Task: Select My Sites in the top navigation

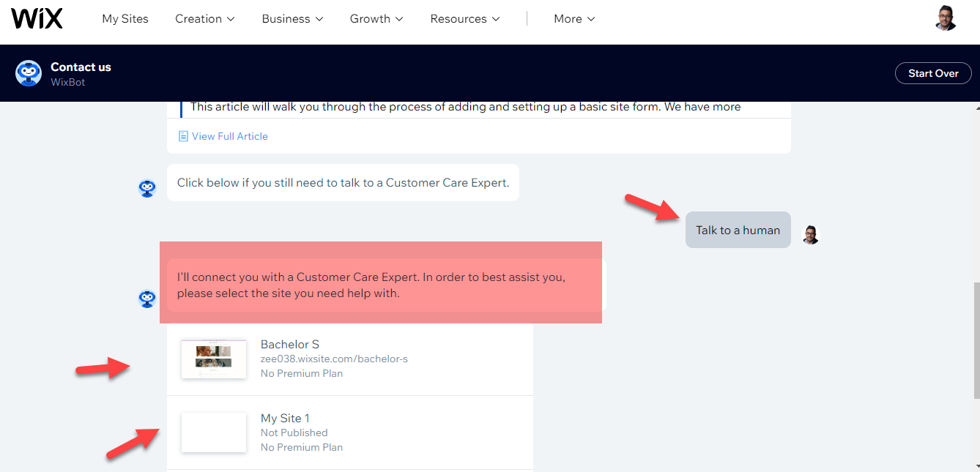Action: pyautogui.click(x=125, y=18)
